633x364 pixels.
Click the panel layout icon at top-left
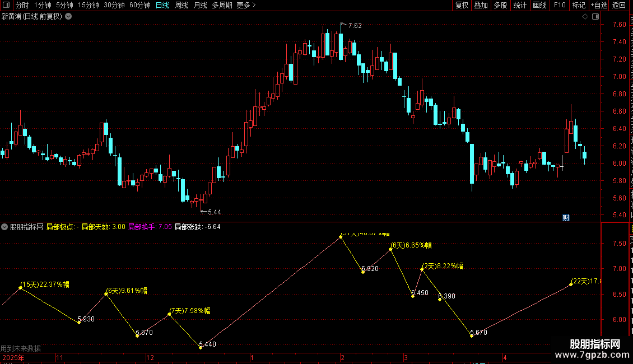coord(6,5)
